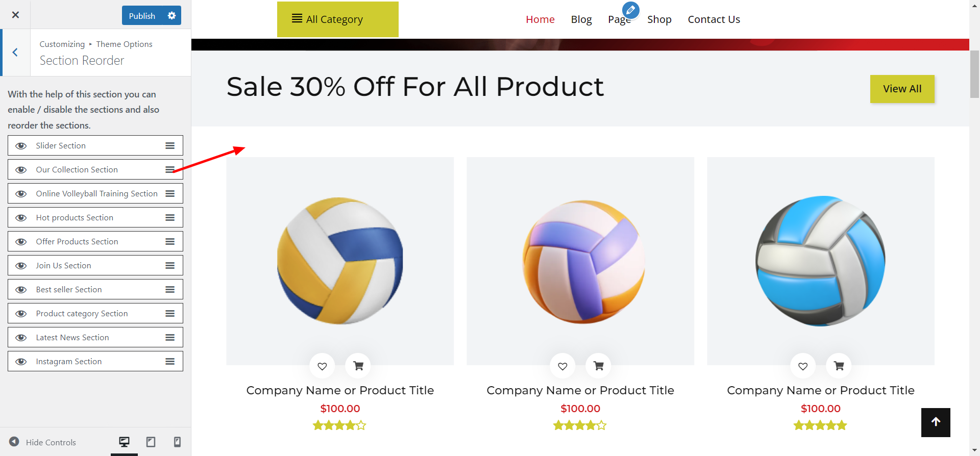Click Join Us Section reorder handle
Screen dimensions: 980x456
pyautogui.click(x=170, y=266)
